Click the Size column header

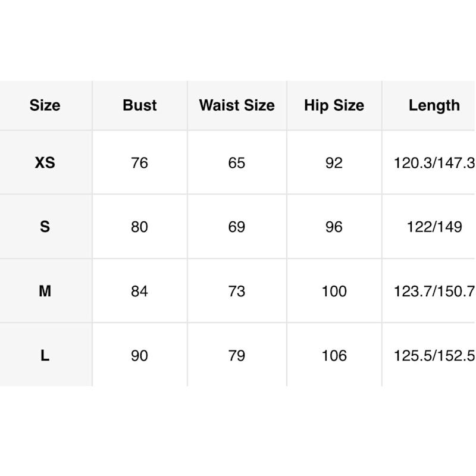tap(45, 105)
